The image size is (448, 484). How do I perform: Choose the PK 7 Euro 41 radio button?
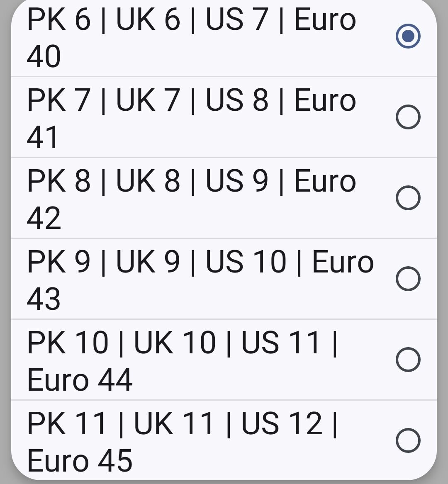click(408, 117)
